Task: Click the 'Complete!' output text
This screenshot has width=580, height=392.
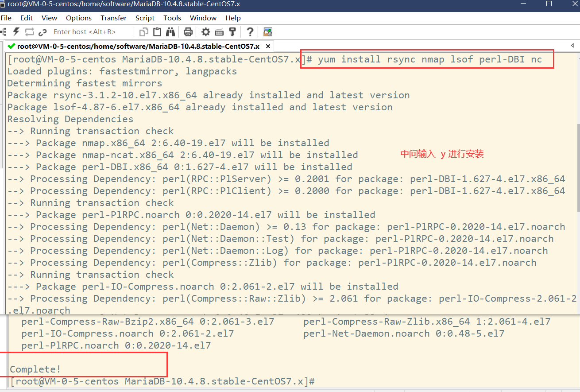Action: coord(35,369)
